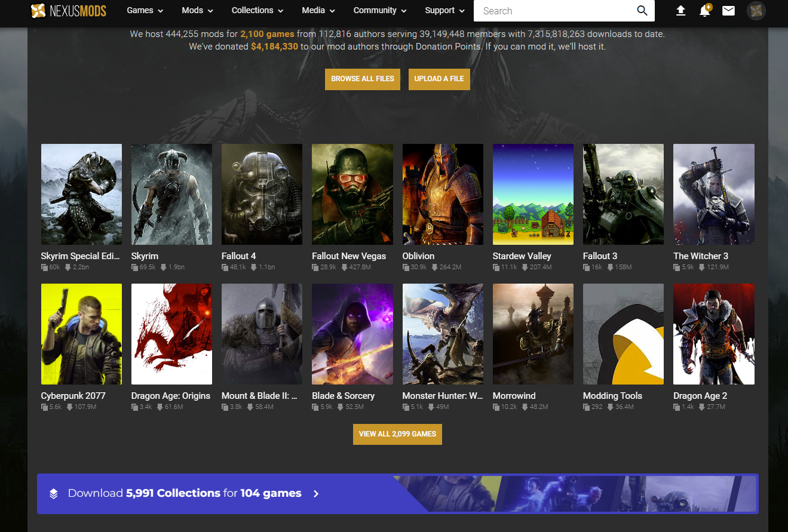Click the Fallout New Vegas title text

pyautogui.click(x=349, y=256)
